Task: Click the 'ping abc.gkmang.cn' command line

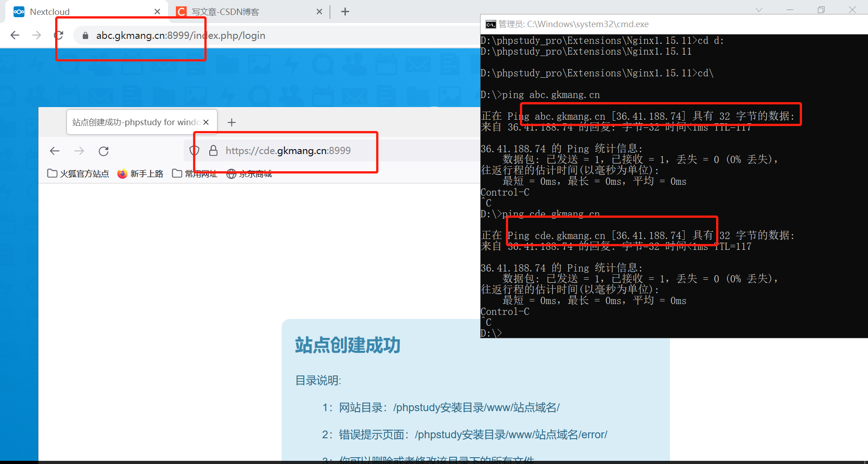Action: coord(540,95)
